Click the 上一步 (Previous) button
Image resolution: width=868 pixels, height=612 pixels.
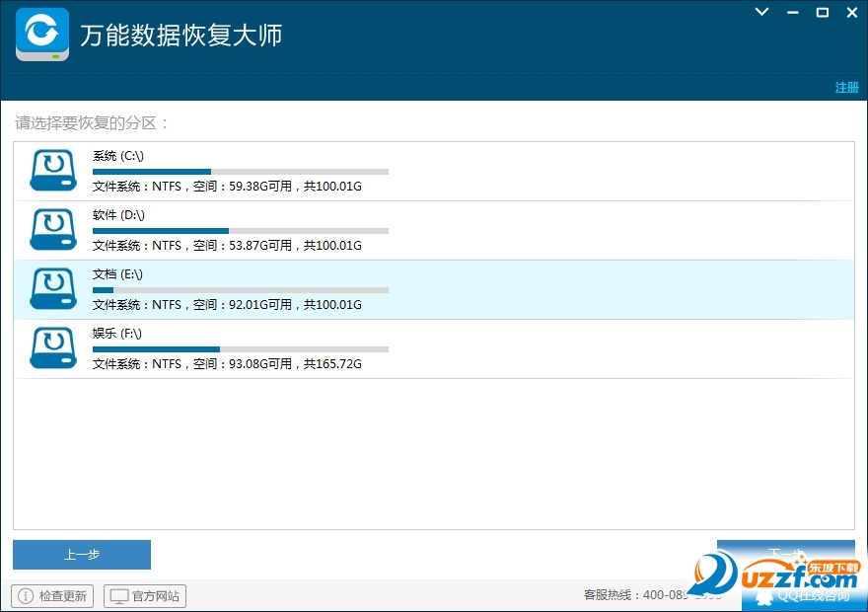point(81,554)
